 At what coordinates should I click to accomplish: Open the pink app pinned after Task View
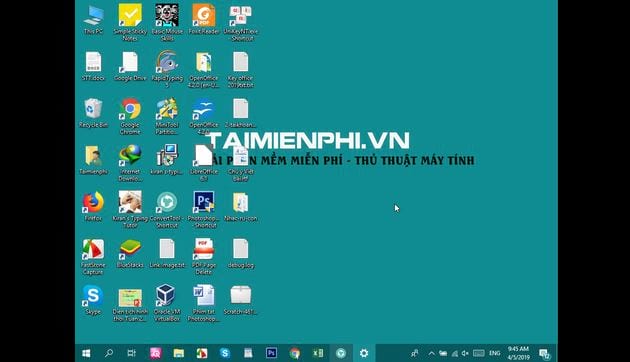click(155, 353)
